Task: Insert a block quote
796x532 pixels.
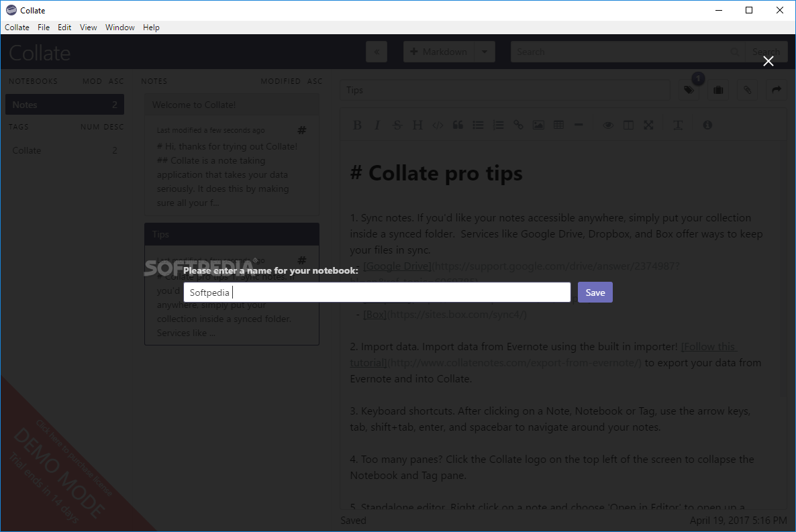Action: click(x=458, y=125)
